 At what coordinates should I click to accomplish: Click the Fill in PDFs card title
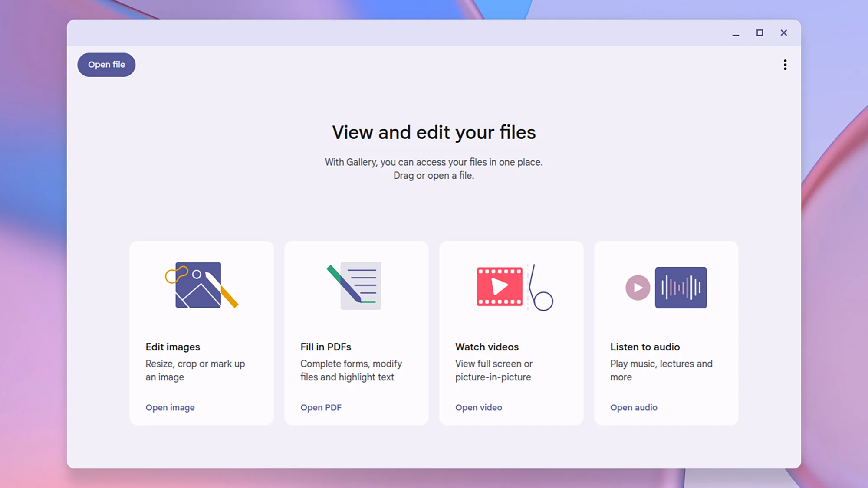[325, 347]
